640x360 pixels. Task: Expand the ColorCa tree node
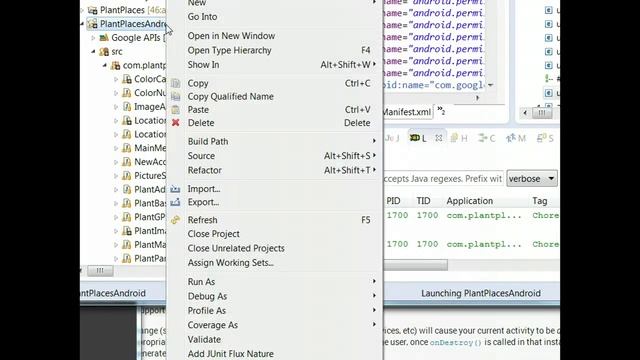click(x=116, y=79)
